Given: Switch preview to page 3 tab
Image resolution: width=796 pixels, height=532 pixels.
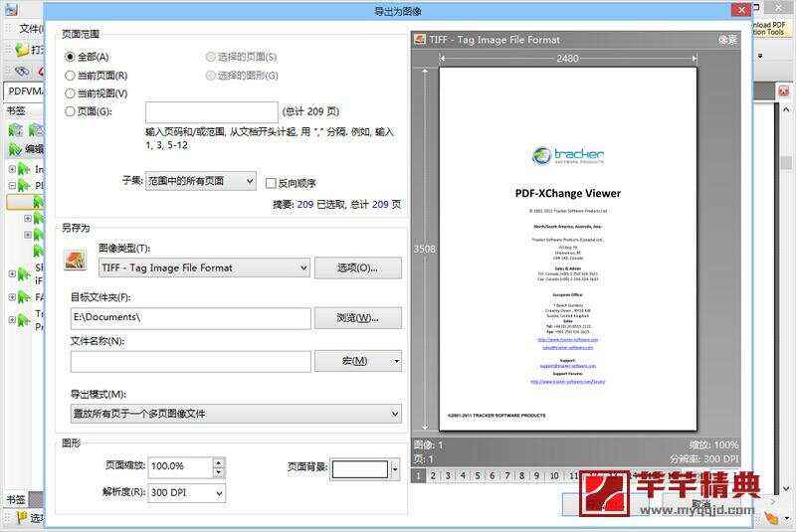Looking at the screenshot, I should coord(448,475).
